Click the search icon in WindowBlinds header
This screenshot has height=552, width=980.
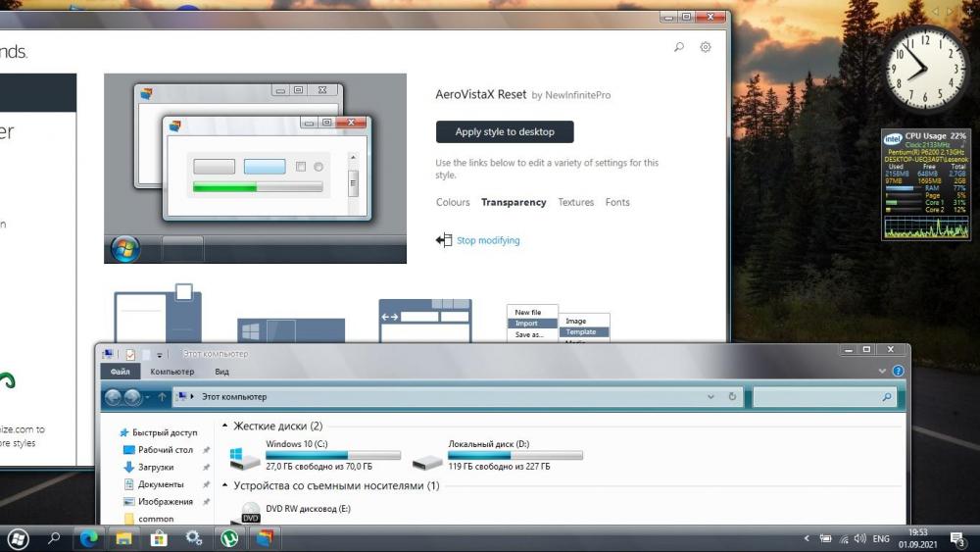(679, 47)
